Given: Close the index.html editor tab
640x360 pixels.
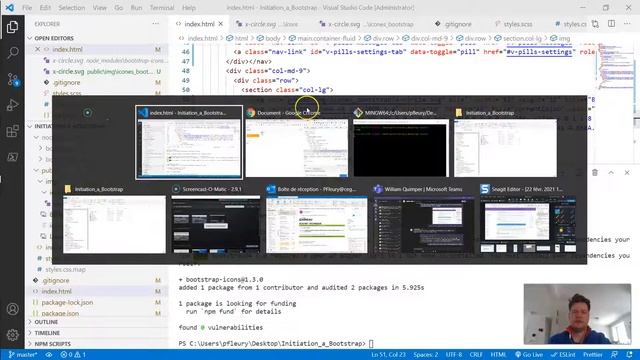Looking at the screenshot, I should pos(221,24).
